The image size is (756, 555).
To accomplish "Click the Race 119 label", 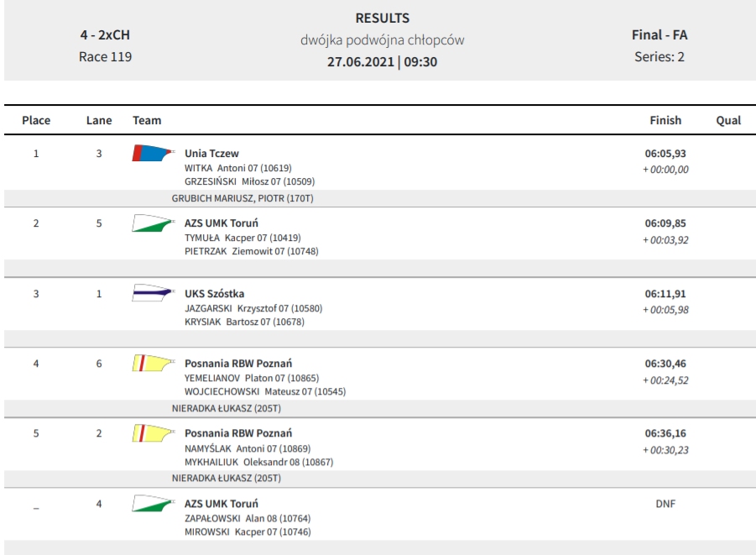I will tap(105, 56).
